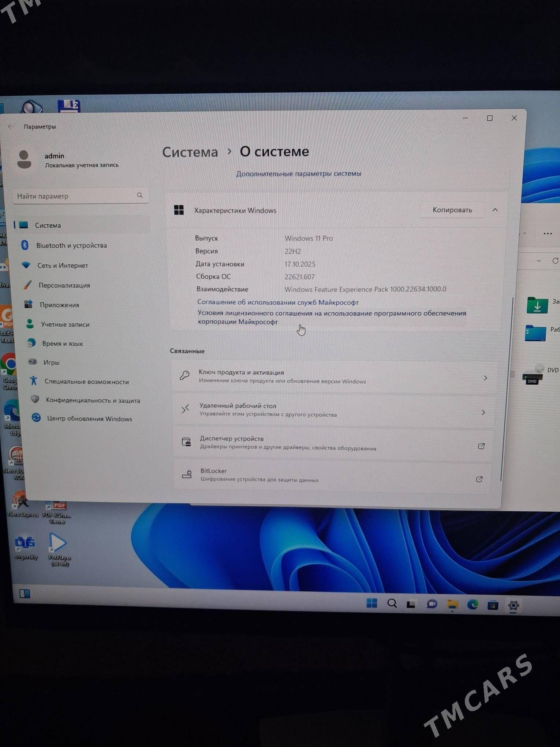Select DVD drive in Explorer window
The image size is (560, 747).
(x=540, y=375)
